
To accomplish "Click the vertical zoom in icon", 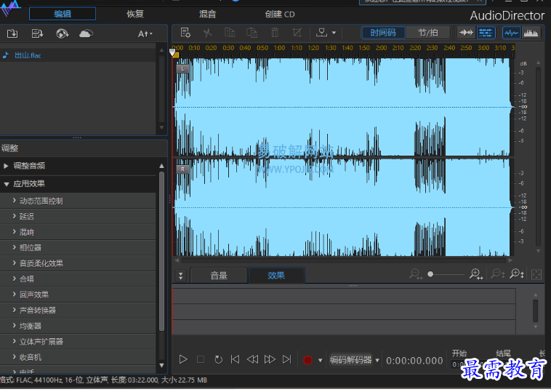I will click(518, 274).
